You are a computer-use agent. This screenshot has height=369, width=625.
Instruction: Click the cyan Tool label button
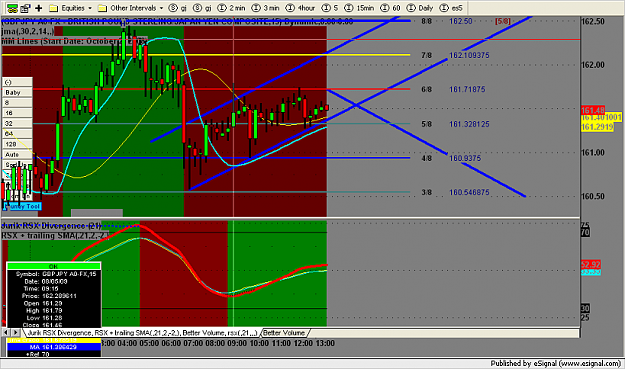coord(22,206)
